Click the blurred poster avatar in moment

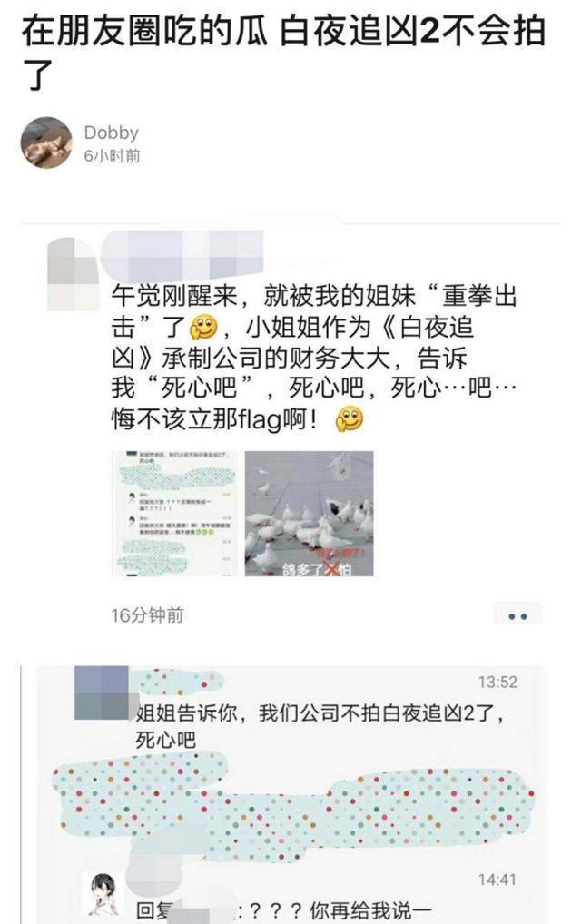[74, 274]
